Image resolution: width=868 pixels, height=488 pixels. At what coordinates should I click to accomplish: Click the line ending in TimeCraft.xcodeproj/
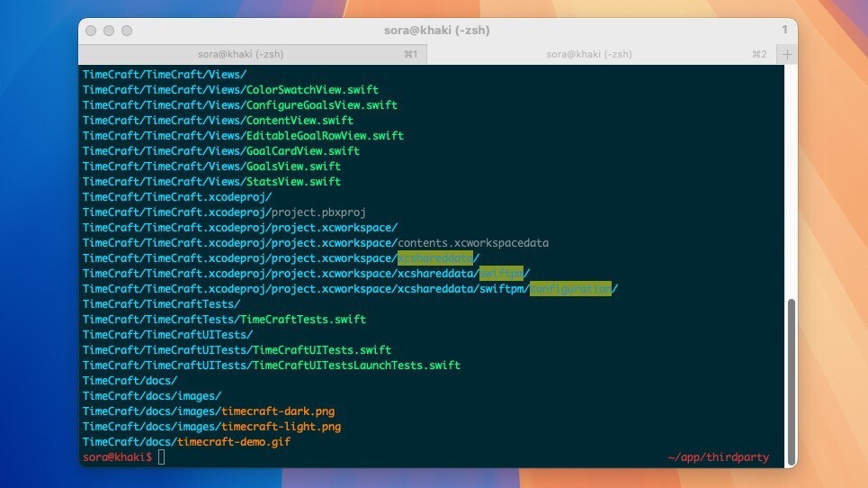[x=177, y=196]
